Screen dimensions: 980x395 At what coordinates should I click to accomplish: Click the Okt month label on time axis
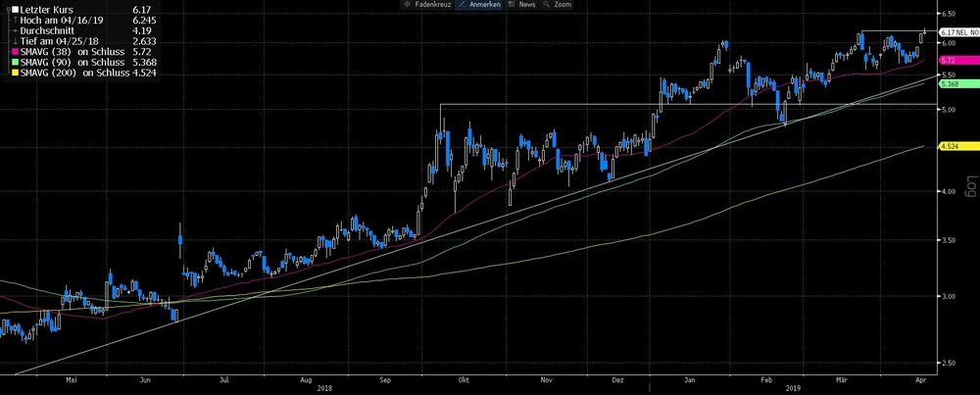[464, 377]
